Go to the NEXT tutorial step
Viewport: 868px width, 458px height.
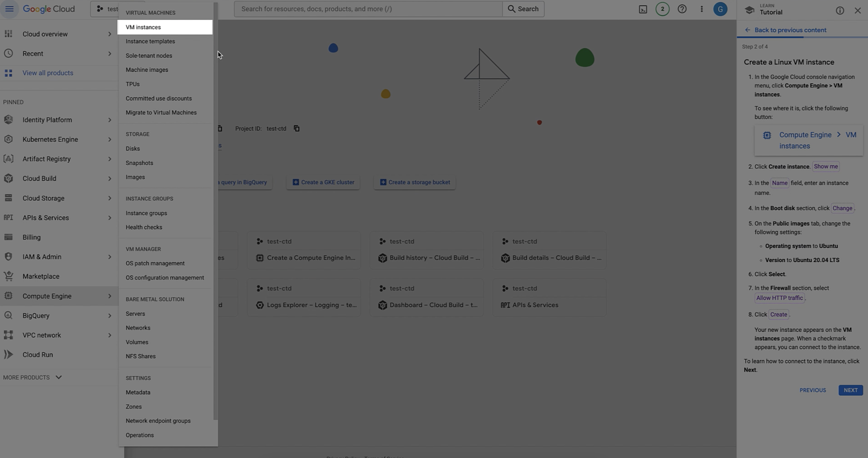tap(850, 390)
